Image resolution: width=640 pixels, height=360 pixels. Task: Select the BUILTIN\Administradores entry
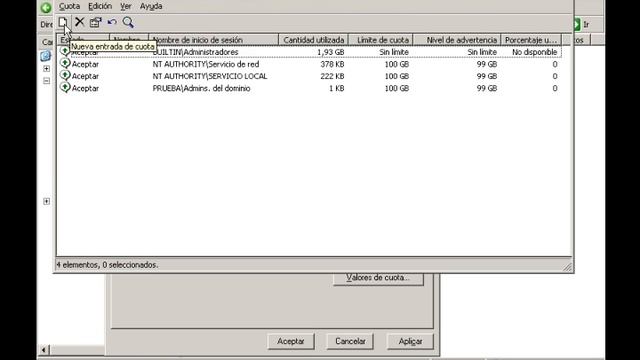[196, 52]
